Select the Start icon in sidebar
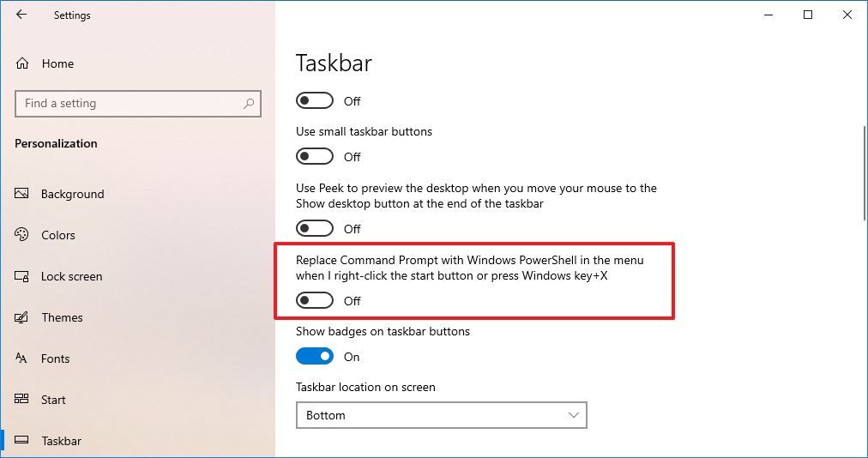Image resolution: width=868 pixels, height=458 pixels. (22, 400)
